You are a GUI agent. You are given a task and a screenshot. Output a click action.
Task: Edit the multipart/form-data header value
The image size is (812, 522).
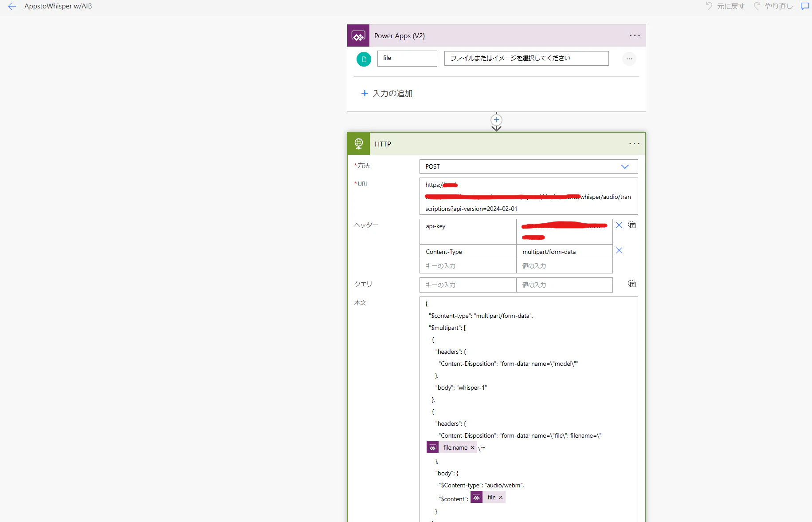(x=565, y=252)
